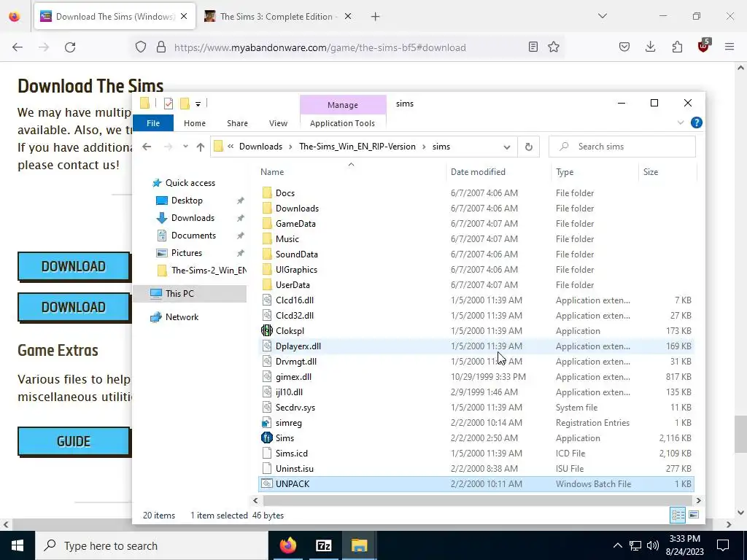Open Application Tools ribbon tab

[x=343, y=123]
